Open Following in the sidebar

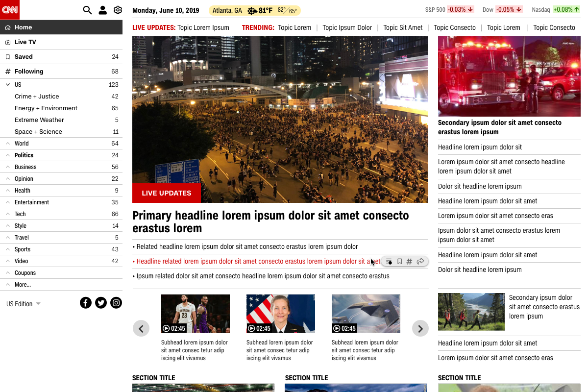(61, 72)
